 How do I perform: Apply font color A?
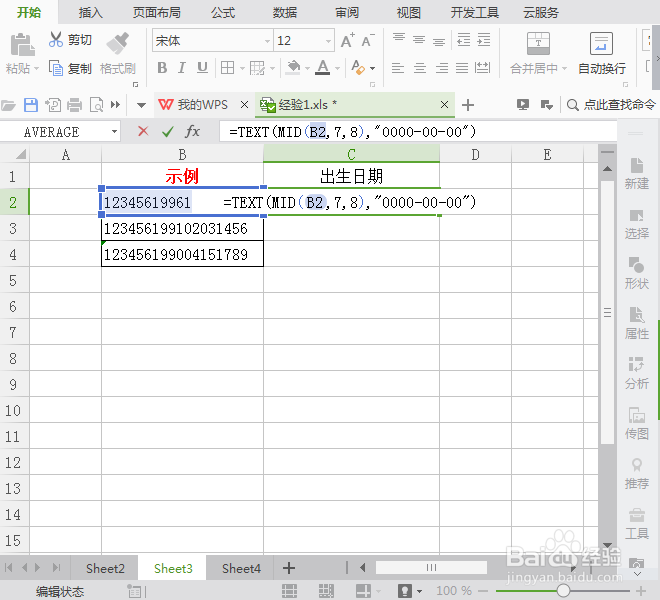pos(322,67)
